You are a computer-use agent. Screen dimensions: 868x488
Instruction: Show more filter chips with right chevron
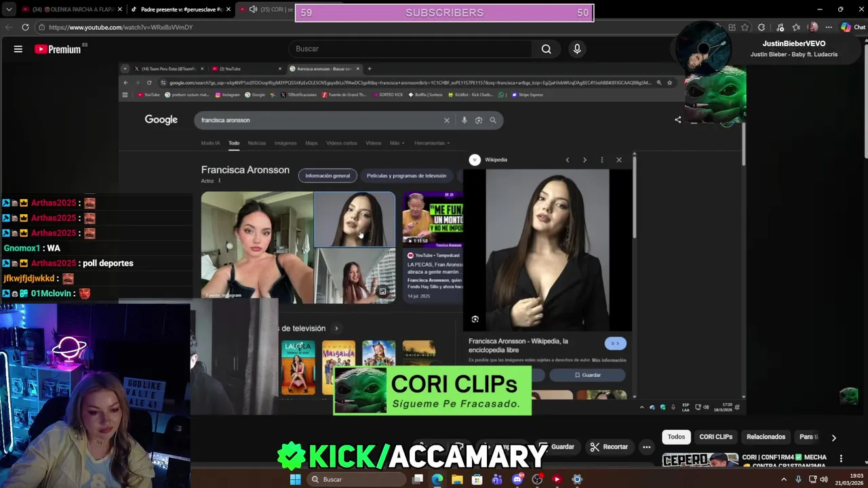pos(833,438)
